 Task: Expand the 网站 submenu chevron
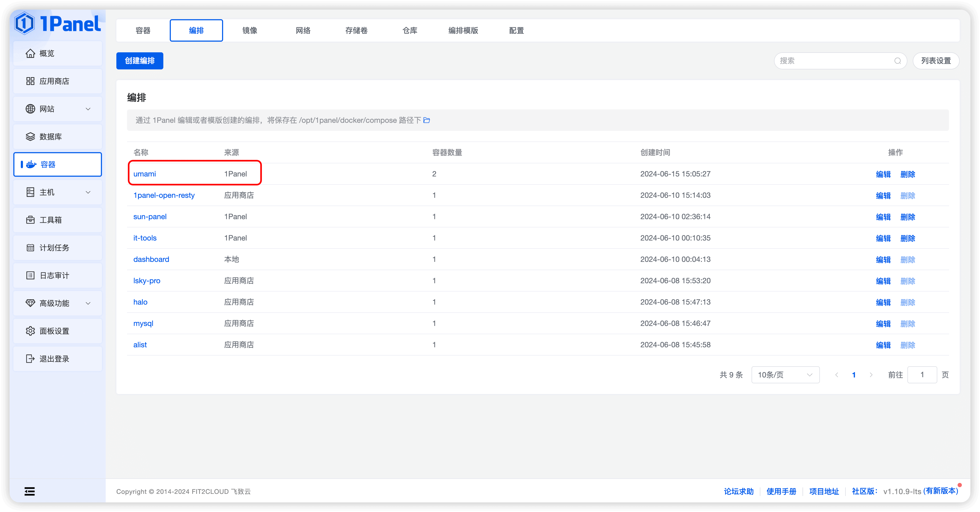point(88,109)
